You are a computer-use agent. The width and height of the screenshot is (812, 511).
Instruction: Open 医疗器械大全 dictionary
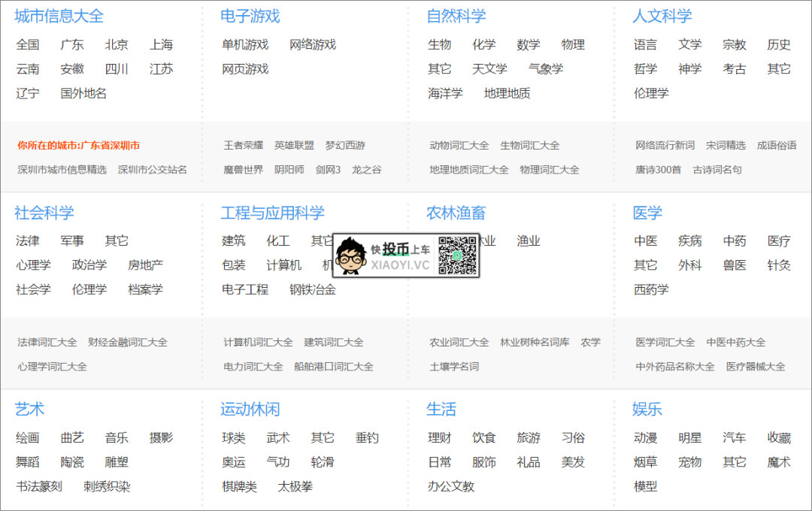(x=756, y=367)
